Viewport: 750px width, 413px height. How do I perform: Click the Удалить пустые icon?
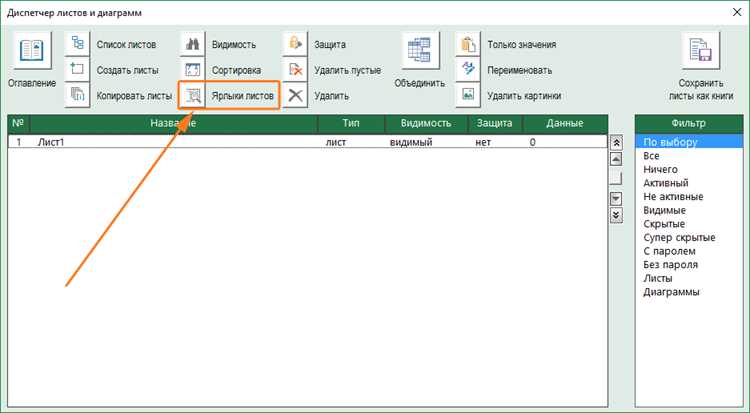click(295, 70)
